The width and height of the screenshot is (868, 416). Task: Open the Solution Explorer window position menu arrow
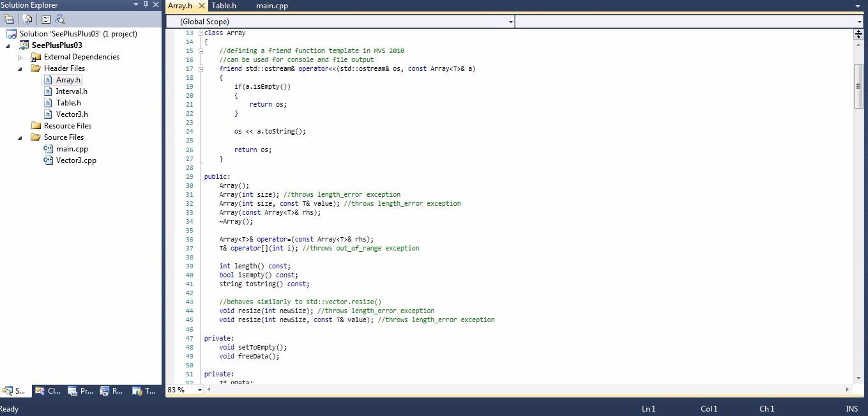point(136,4)
